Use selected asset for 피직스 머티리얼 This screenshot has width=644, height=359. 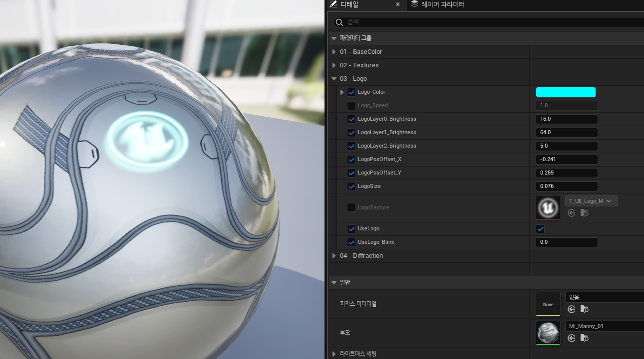572,309
